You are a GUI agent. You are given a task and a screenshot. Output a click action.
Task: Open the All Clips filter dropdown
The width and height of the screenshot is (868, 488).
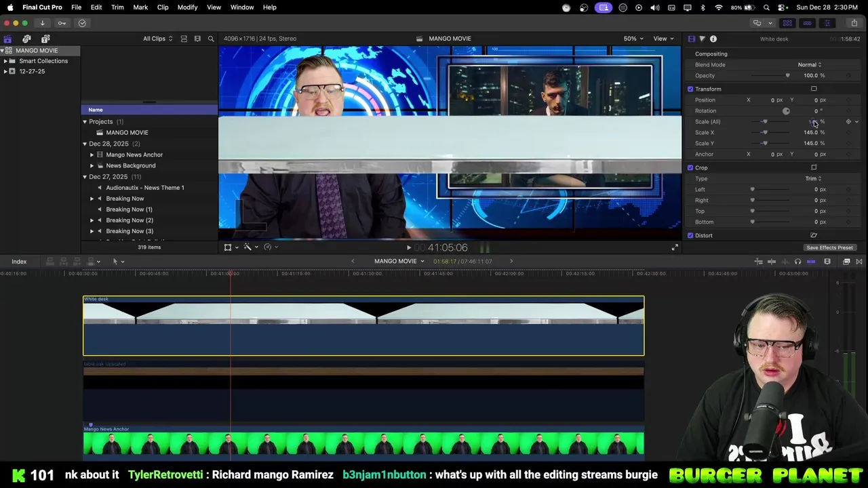[158, 39]
